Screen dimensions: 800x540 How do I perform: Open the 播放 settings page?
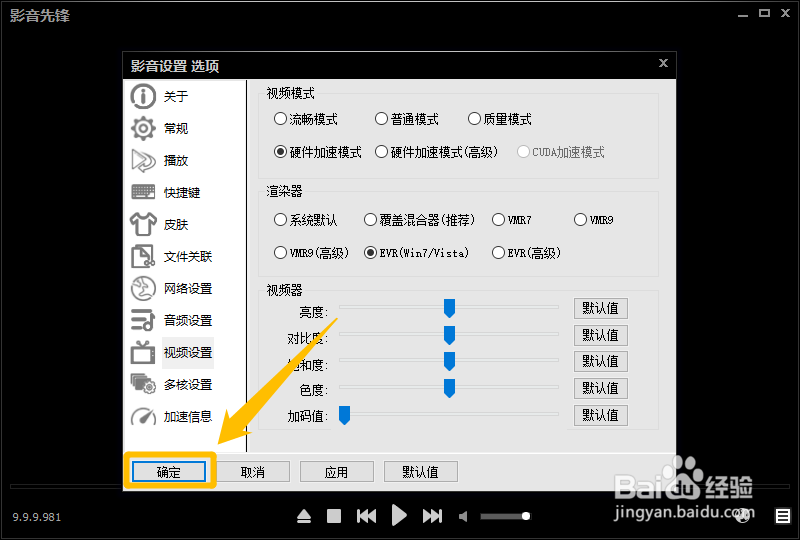pos(176,160)
